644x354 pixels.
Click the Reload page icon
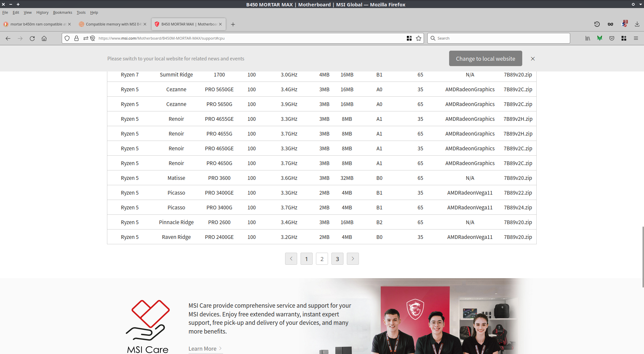[x=32, y=39]
